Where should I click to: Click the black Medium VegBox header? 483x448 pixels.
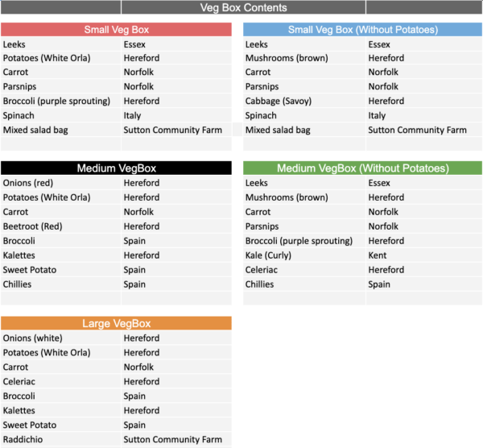[x=117, y=168]
